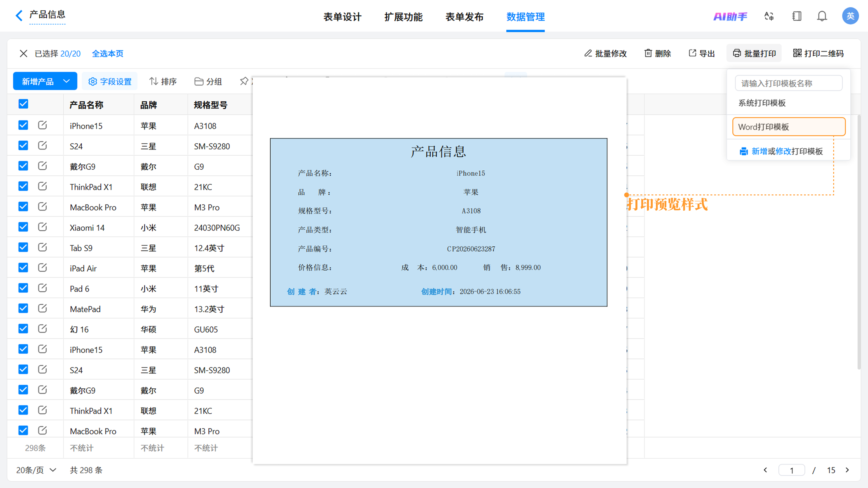Select 系统打印模板 menu entry
Viewport: 868px width, 488px height.
pos(788,103)
